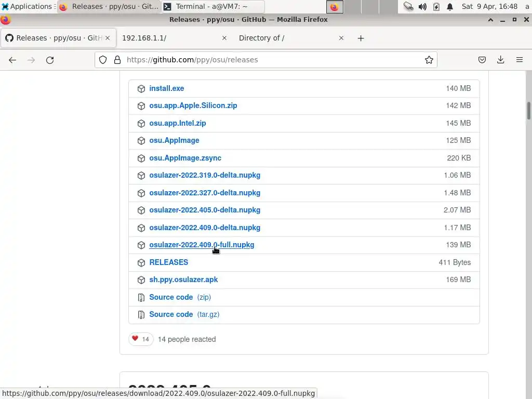Open the Firefox hamburger menu
This screenshot has width=532, height=399.
[520, 60]
